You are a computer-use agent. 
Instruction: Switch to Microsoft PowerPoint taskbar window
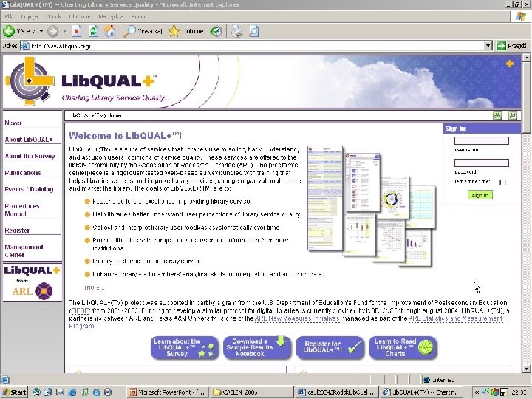[167, 392]
